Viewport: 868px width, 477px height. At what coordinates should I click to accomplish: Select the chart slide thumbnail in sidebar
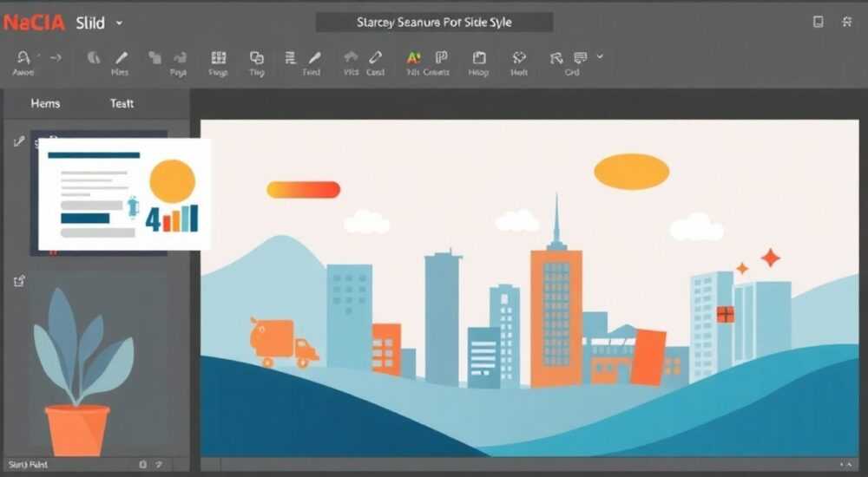[124, 194]
